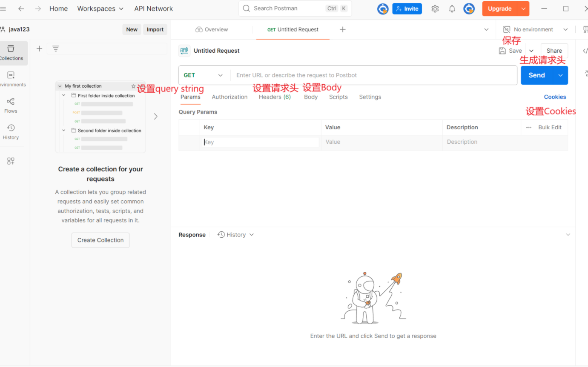Switch to the Body tab
This screenshot has height=367, width=588.
coord(311,97)
